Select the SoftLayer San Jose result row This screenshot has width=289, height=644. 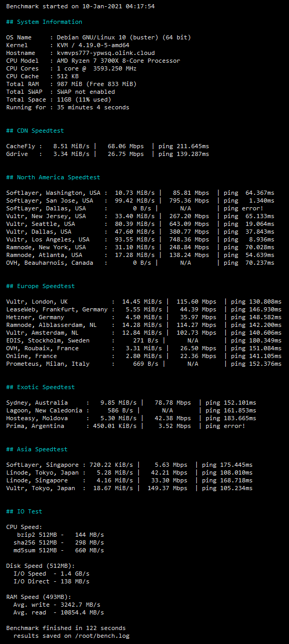tap(140, 201)
